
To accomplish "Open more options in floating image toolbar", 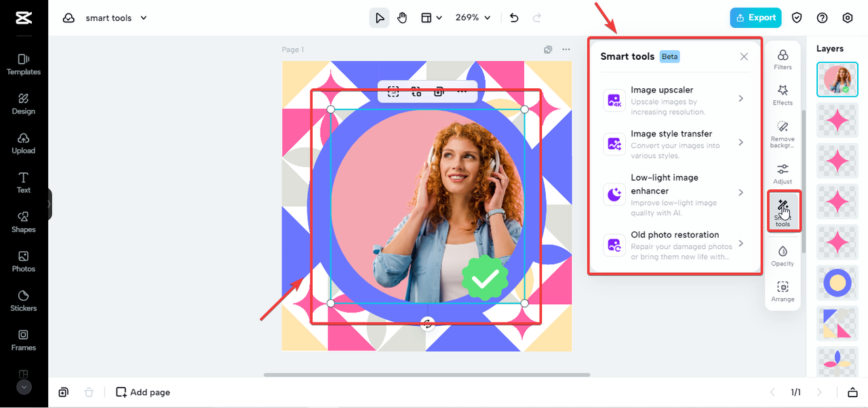I will pos(462,92).
